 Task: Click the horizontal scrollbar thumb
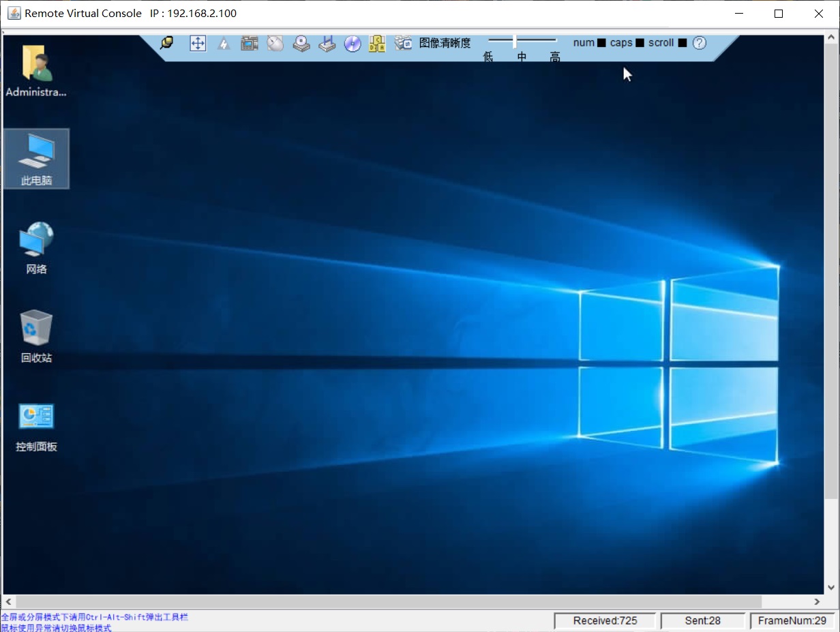[x=389, y=601]
